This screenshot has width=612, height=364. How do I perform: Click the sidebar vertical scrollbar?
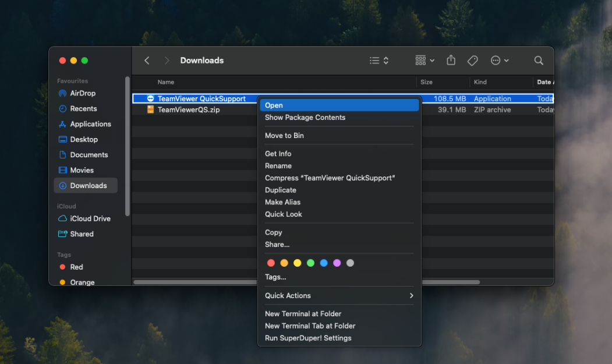128,146
